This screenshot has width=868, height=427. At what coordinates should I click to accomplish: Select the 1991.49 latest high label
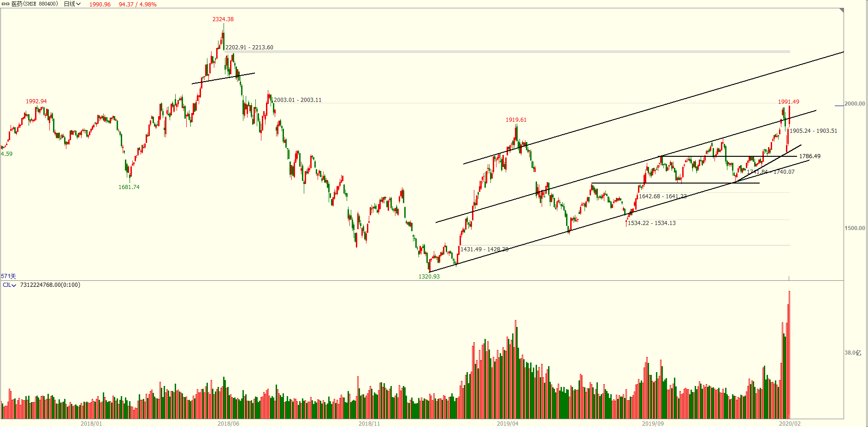click(x=789, y=102)
